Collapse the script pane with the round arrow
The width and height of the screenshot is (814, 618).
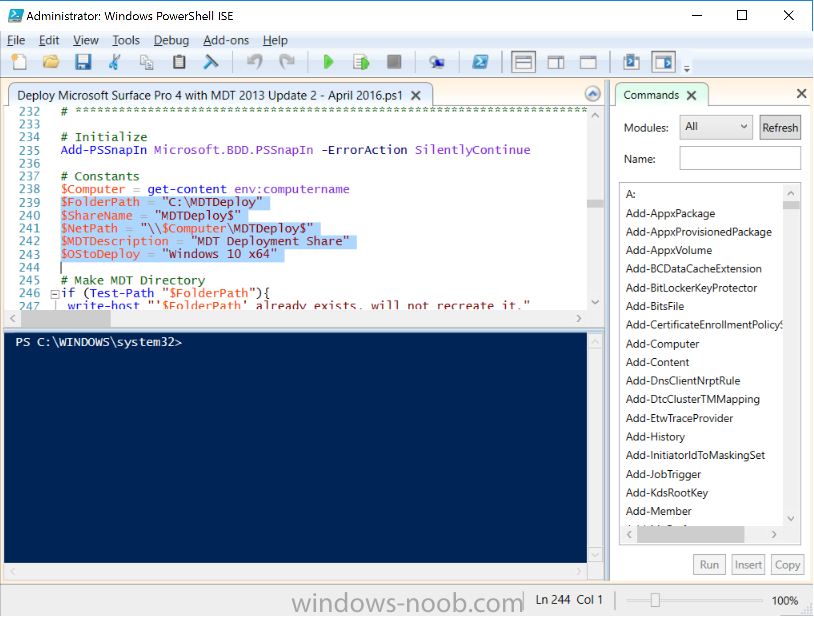(x=592, y=94)
